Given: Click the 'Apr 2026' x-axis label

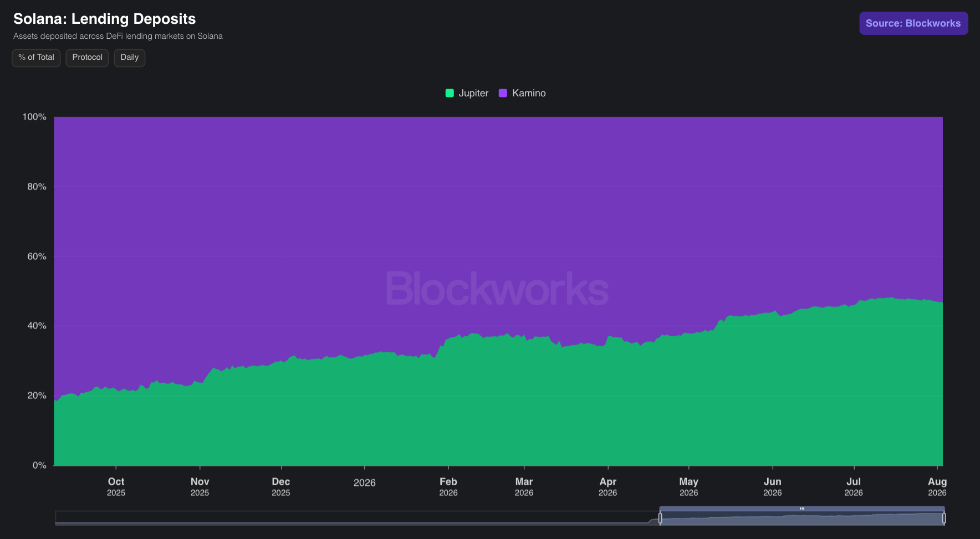Looking at the screenshot, I should pyautogui.click(x=608, y=487).
